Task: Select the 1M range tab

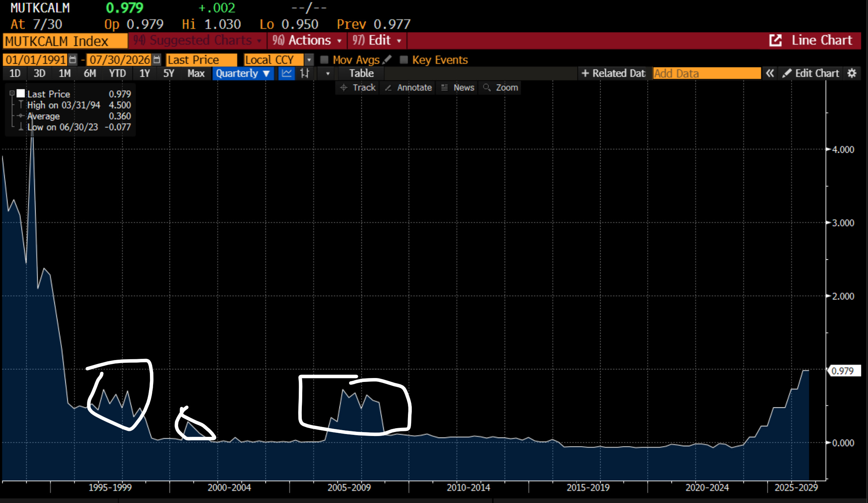Action: tap(64, 73)
